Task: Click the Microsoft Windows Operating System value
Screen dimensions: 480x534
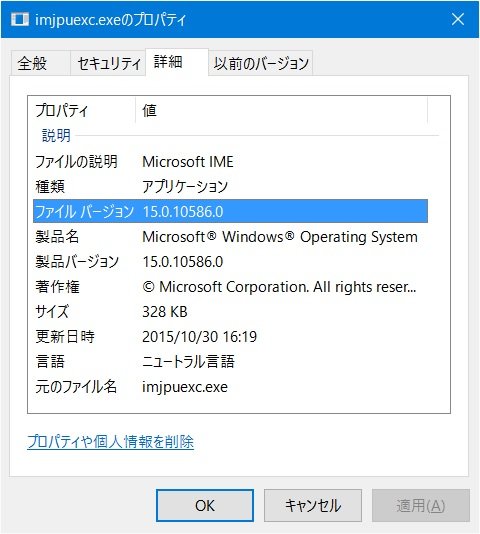Action: pyautogui.click(x=280, y=236)
